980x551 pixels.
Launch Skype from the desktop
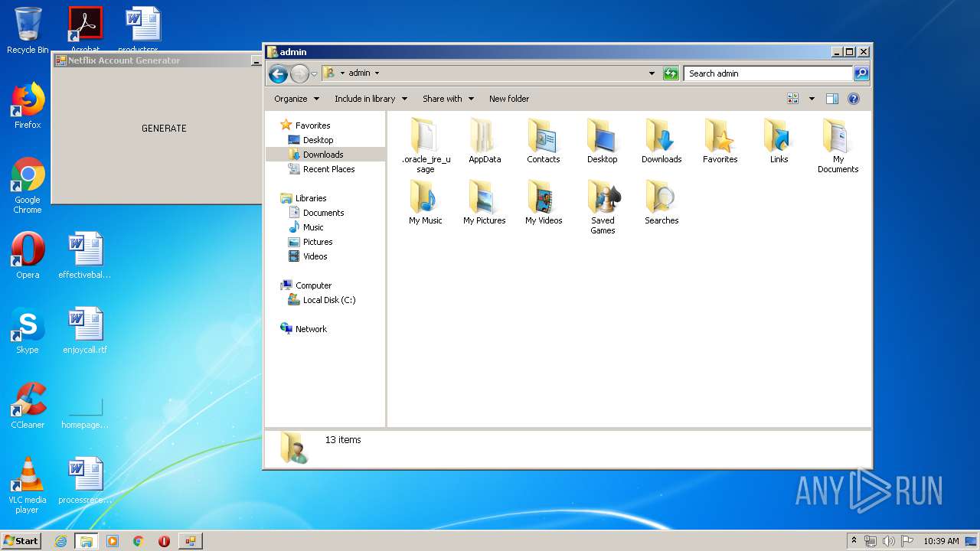[28, 331]
